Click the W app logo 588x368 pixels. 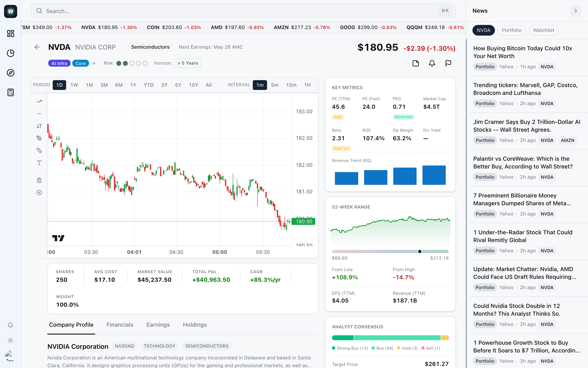tap(10, 11)
